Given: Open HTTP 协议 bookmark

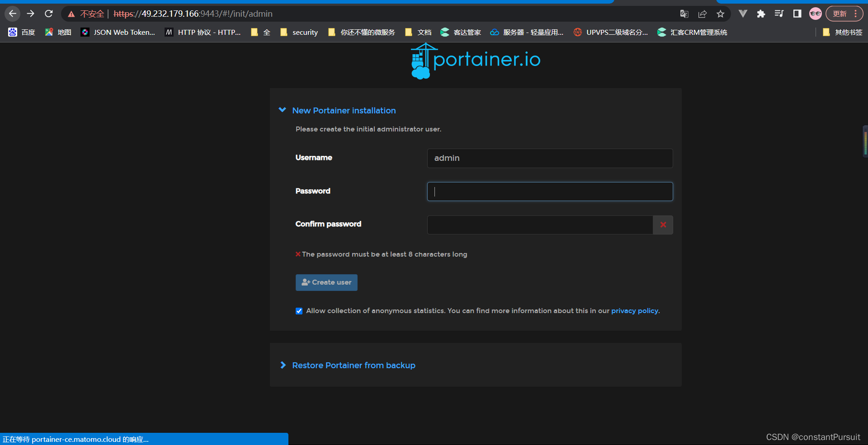Looking at the screenshot, I should [x=203, y=32].
